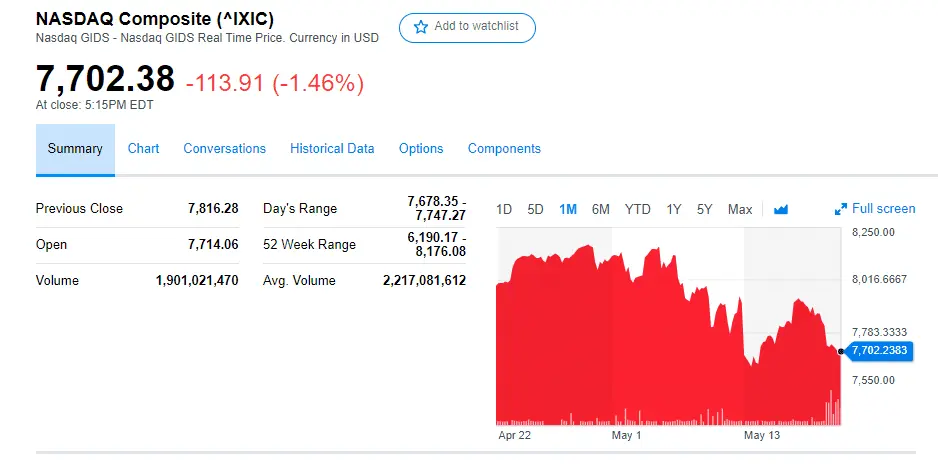Switch the chart type using the area-chart icon
Screen dimensions: 938x475
781,209
